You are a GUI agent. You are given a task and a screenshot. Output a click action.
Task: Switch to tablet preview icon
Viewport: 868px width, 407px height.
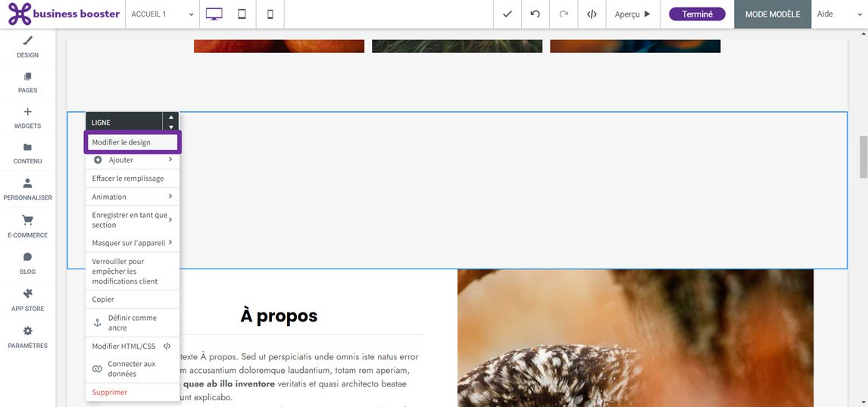[242, 14]
